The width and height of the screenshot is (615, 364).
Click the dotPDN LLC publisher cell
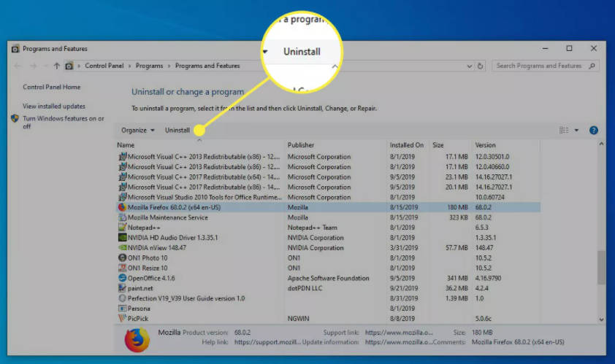pyautogui.click(x=305, y=288)
